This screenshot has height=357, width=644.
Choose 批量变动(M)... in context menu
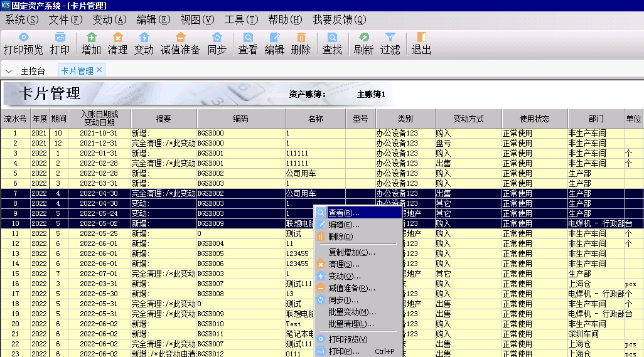[358, 312]
